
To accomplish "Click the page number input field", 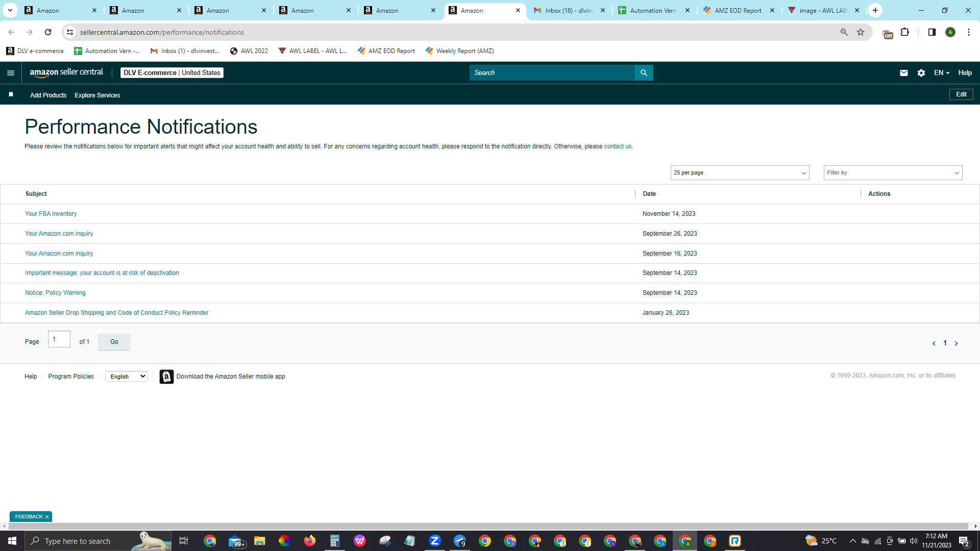I will (59, 339).
